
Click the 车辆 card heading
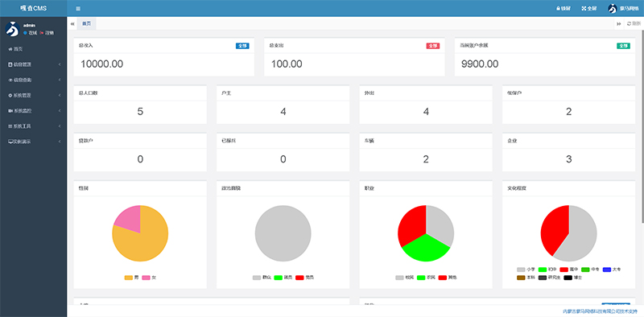pos(369,141)
